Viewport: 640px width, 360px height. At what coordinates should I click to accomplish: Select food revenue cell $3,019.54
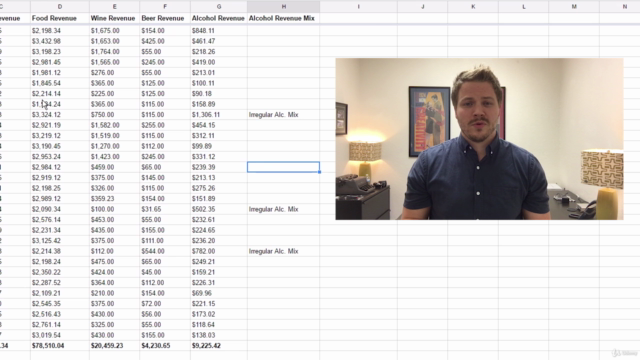[x=60, y=336]
